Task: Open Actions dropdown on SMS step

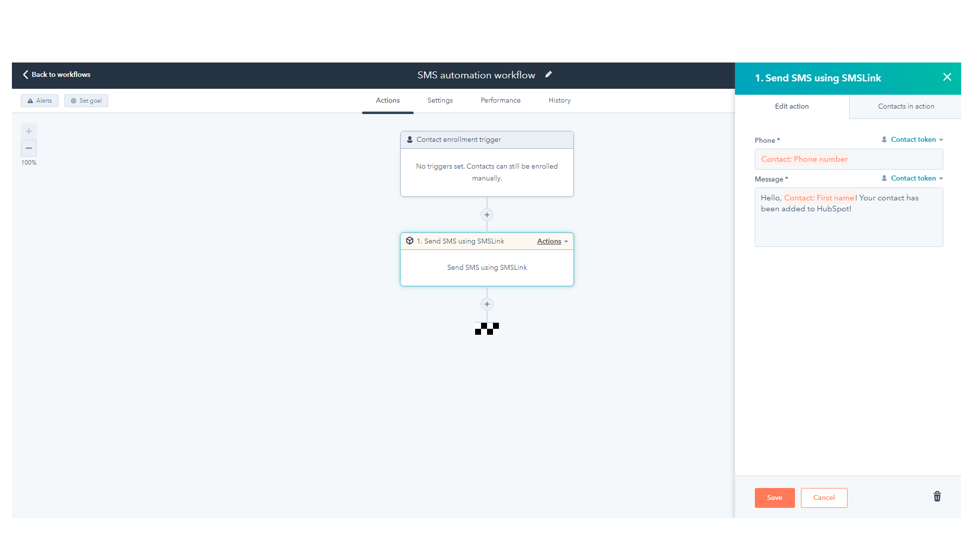Action: point(552,242)
